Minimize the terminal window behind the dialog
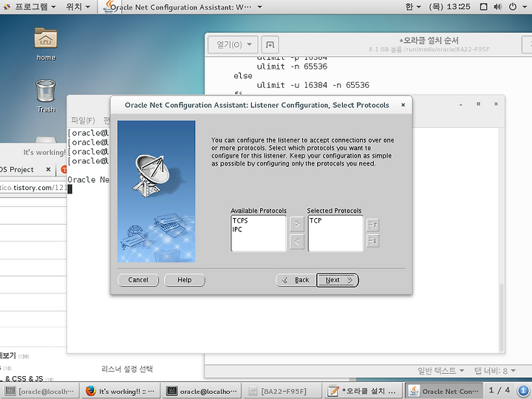Viewport: 532px width, 399px height. tap(461, 104)
